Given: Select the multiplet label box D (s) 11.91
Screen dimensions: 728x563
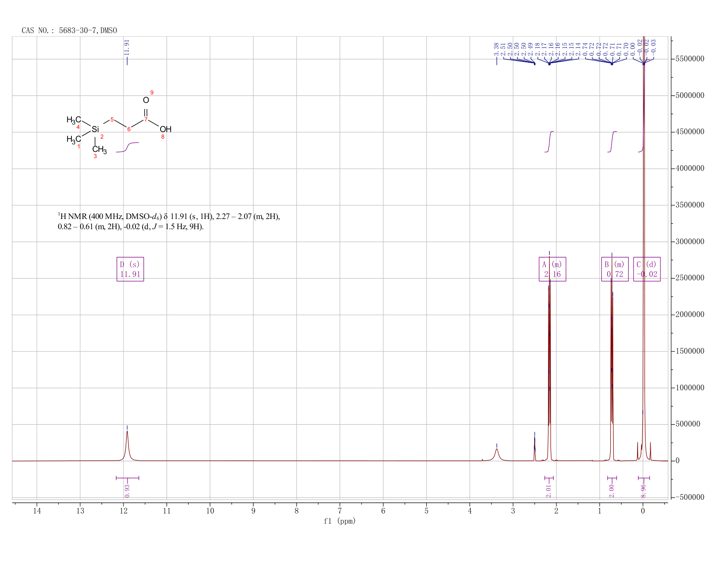Looking at the screenshot, I should coord(130,269).
